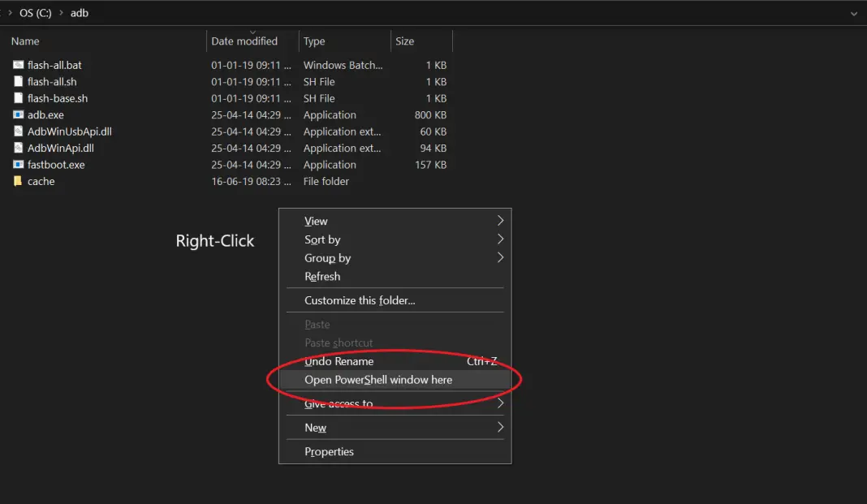The height and width of the screenshot is (504, 867).
Task: Select Properties from the context menu
Action: 329,452
